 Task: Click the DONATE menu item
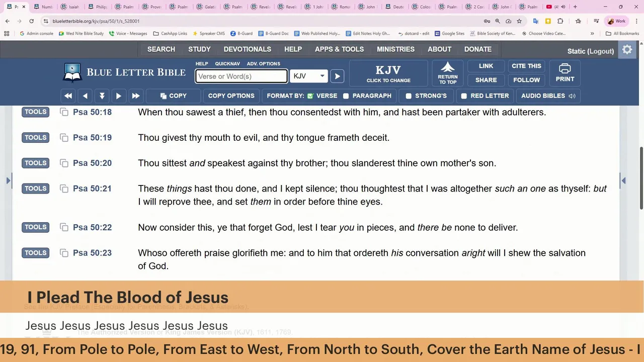477,49
